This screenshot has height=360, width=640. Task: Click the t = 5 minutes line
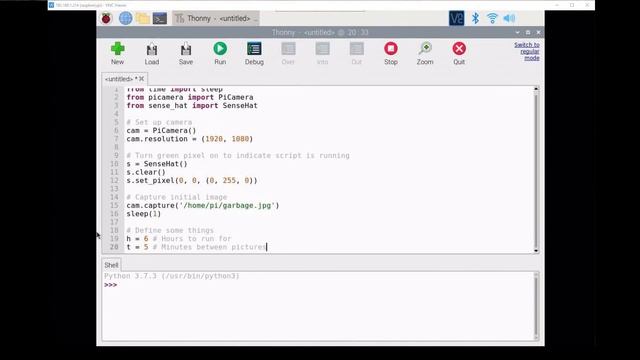(x=196, y=247)
